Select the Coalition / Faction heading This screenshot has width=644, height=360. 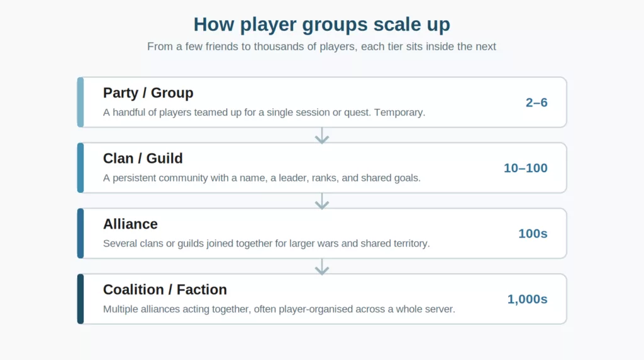click(x=165, y=290)
